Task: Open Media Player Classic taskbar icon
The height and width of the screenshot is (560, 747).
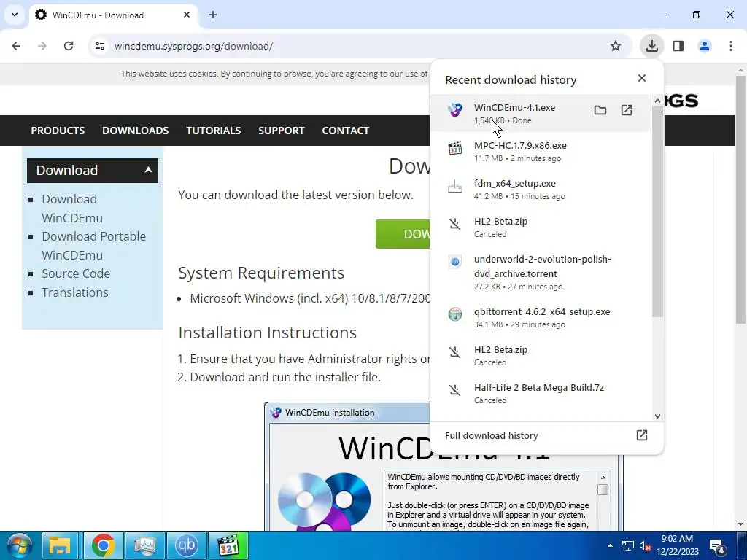Action: (228, 545)
